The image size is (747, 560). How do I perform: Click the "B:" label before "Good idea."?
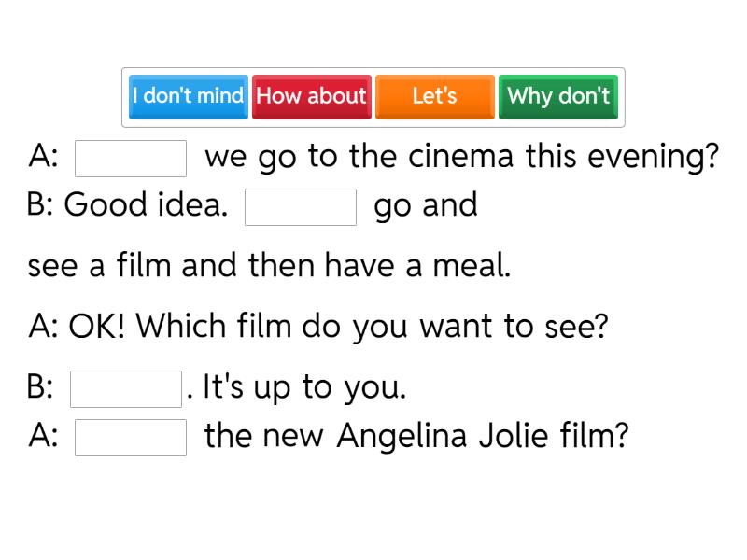(41, 205)
